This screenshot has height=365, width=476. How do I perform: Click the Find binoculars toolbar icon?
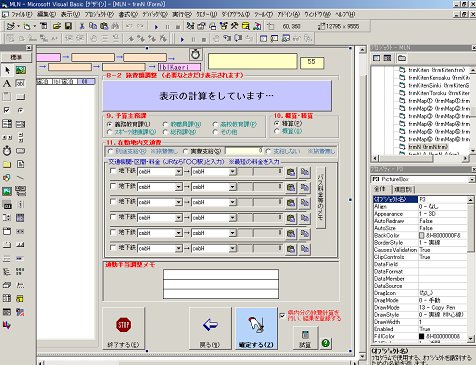[x=115, y=26]
